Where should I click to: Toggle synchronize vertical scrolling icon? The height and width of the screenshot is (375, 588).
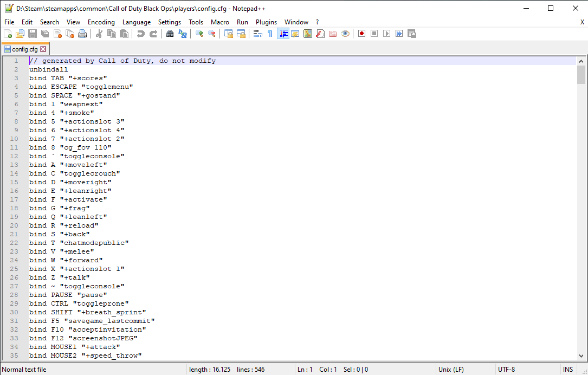[x=228, y=34]
